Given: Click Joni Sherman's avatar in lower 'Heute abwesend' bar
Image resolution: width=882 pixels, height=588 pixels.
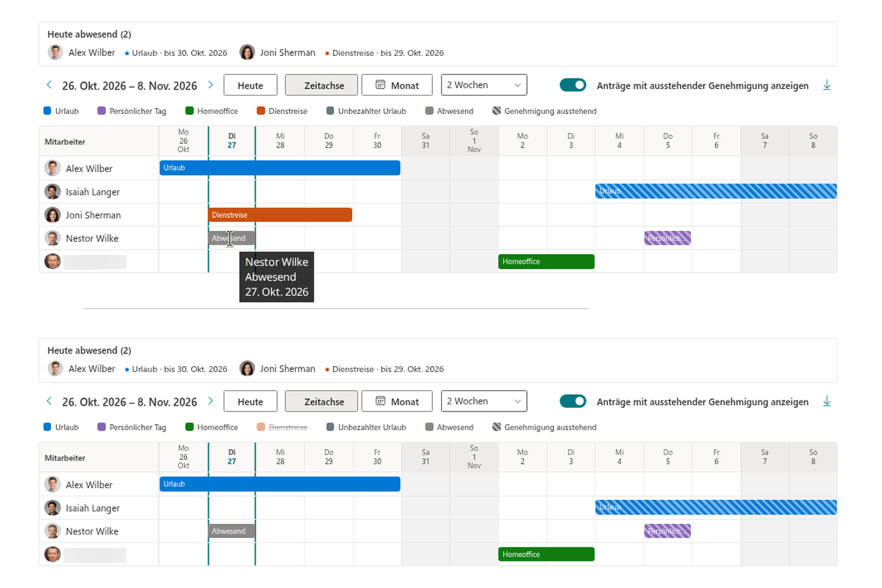Looking at the screenshot, I should tap(248, 368).
